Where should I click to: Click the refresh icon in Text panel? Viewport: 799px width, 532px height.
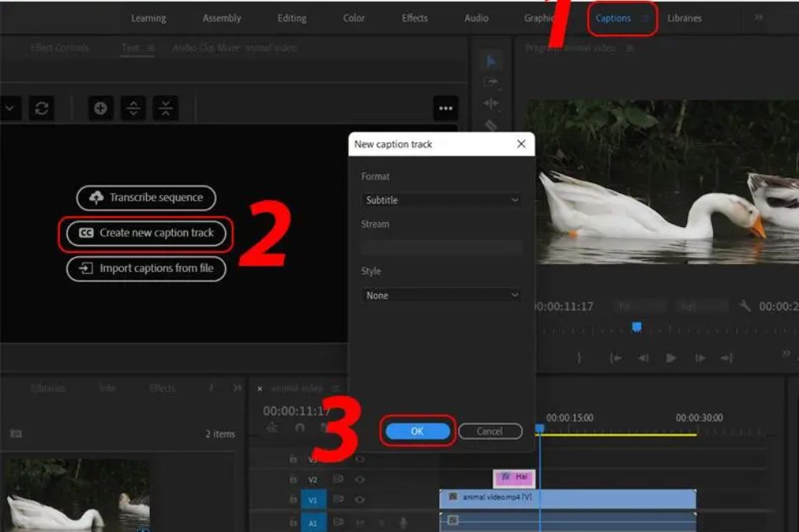42,109
